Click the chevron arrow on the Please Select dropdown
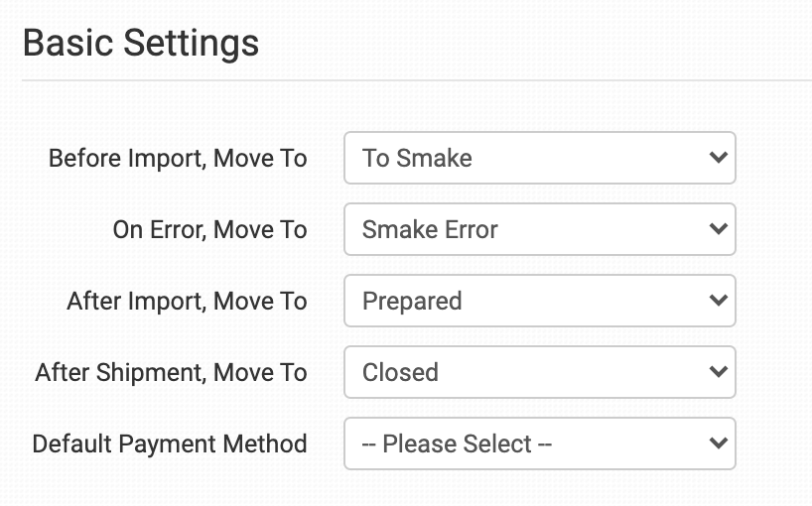 coord(719,443)
